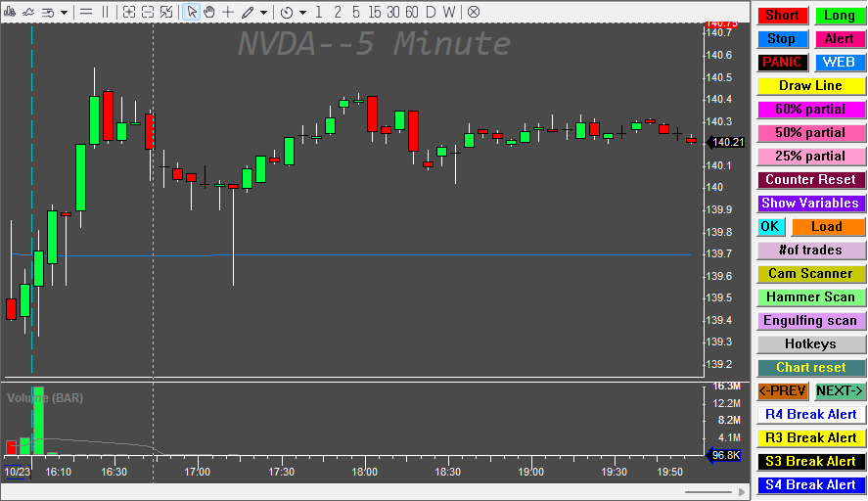The image size is (868, 501).
Task: Click the chart settings list icon
Action: [48, 12]
